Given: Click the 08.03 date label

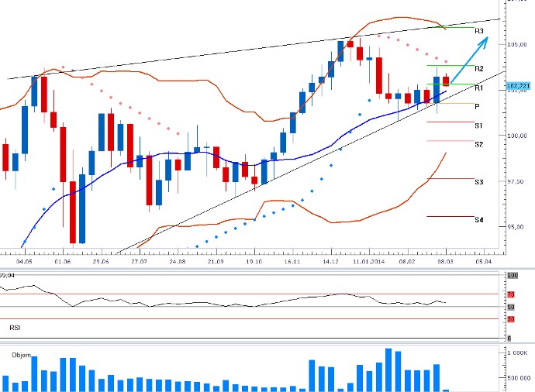Looking at the screenshot, I should 446,262.
